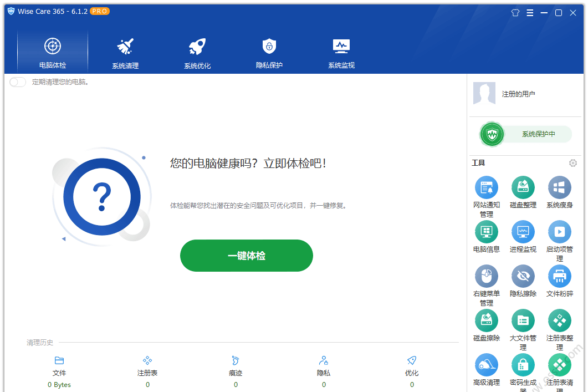Open 文件粉碎 shredder tool
Viewport: 588px width, 392px height.
click(x=560, y=281)
